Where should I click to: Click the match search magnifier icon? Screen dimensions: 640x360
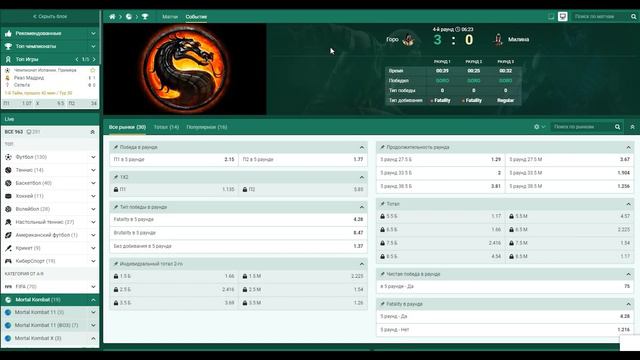coord(633,17)
